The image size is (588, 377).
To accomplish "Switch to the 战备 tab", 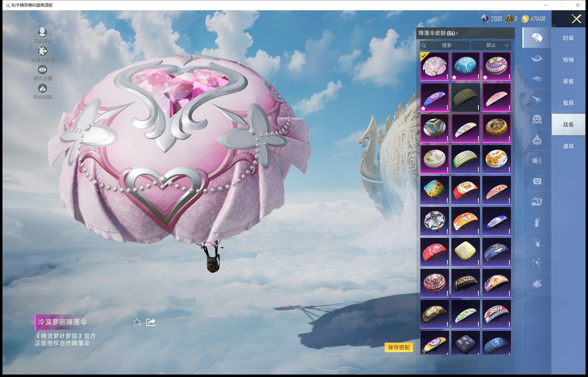I will [568, 124].
